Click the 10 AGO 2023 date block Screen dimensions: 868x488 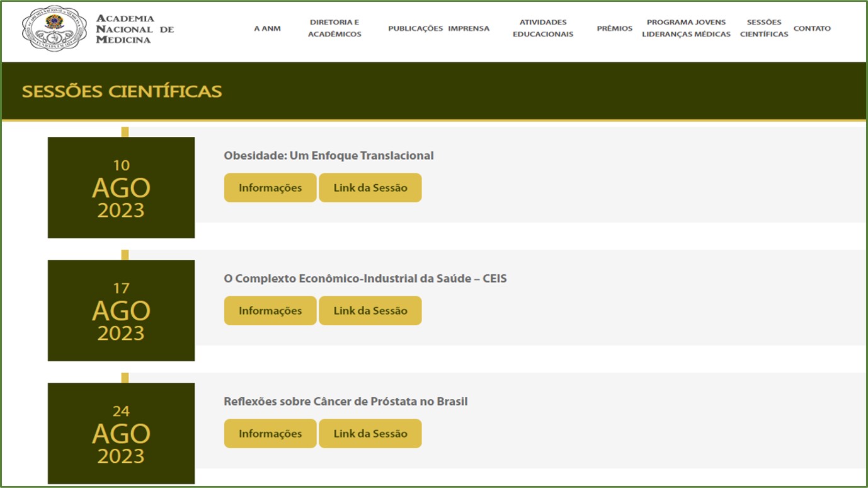click(121, 188)
